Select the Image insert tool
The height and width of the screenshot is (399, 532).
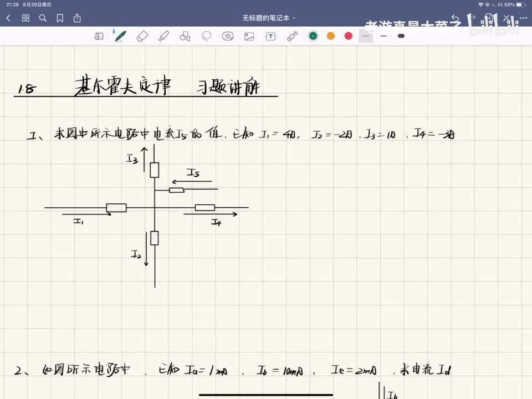coord(249,37)
